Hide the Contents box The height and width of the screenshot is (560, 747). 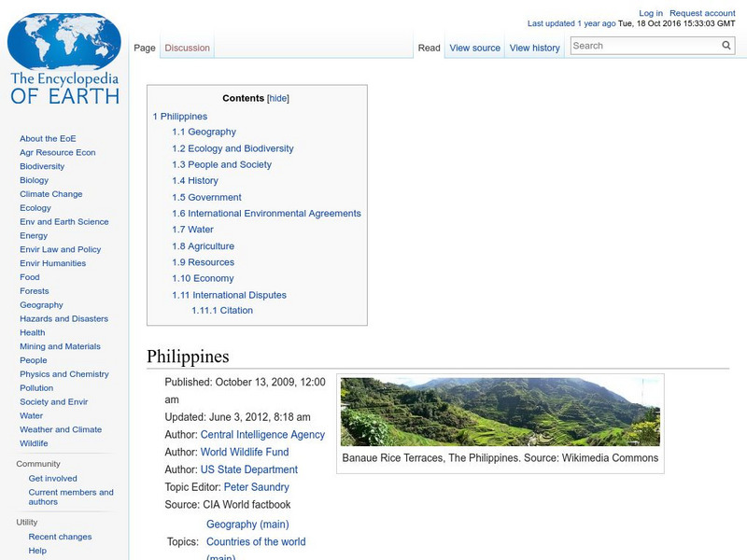(279, 98)
